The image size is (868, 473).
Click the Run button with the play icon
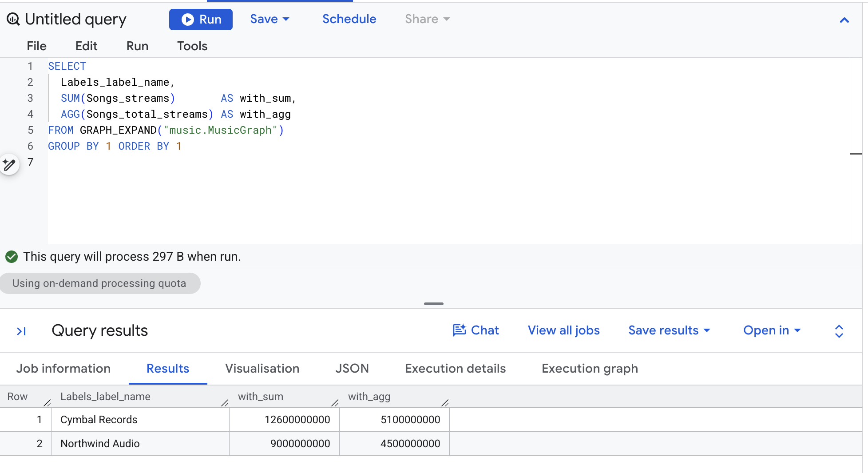click(201, 20)
